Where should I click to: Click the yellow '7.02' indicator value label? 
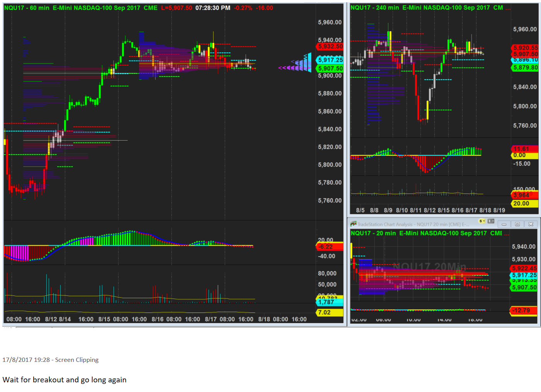330,312
